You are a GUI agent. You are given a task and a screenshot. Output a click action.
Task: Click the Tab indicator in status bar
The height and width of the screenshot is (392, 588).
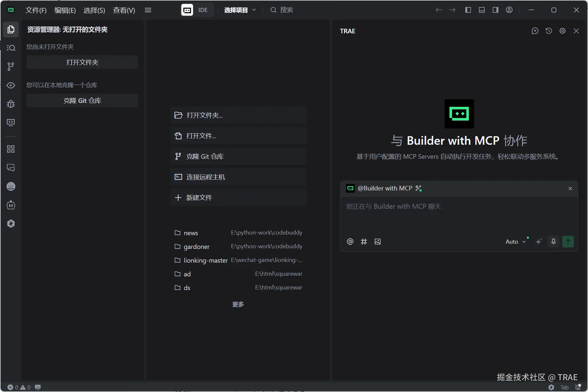(564, 387)
